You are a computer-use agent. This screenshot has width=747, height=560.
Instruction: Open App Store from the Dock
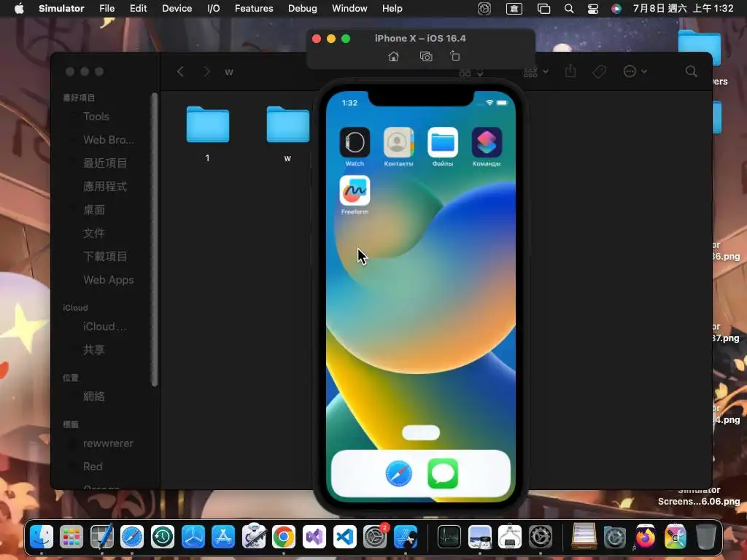pyautogui.click(x=223, y=537)
